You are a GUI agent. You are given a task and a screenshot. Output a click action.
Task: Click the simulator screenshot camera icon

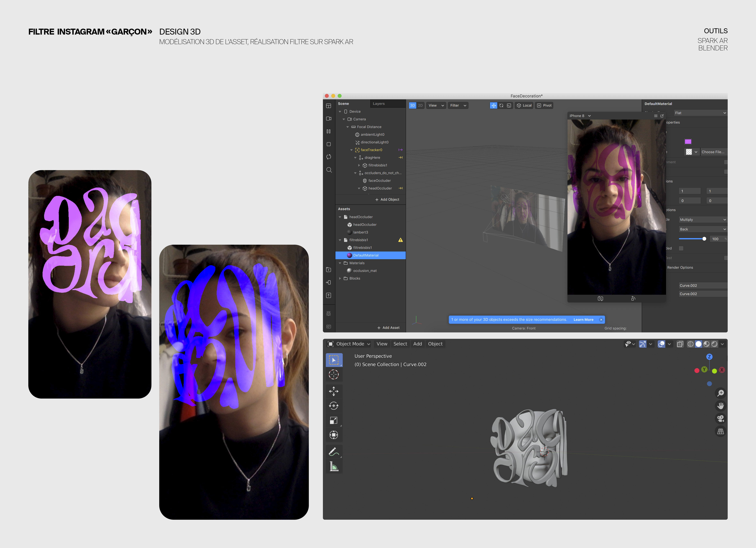click(600, 299)
